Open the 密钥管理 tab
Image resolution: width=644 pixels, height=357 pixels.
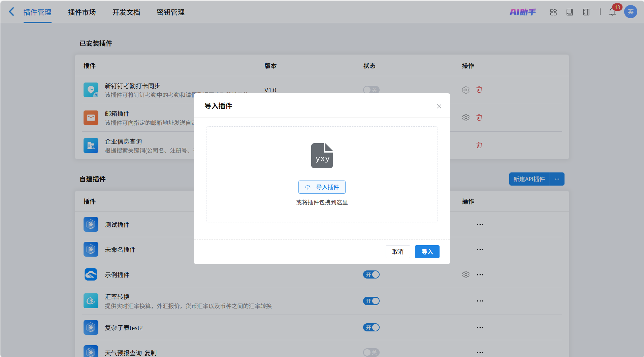coord(170,12)
